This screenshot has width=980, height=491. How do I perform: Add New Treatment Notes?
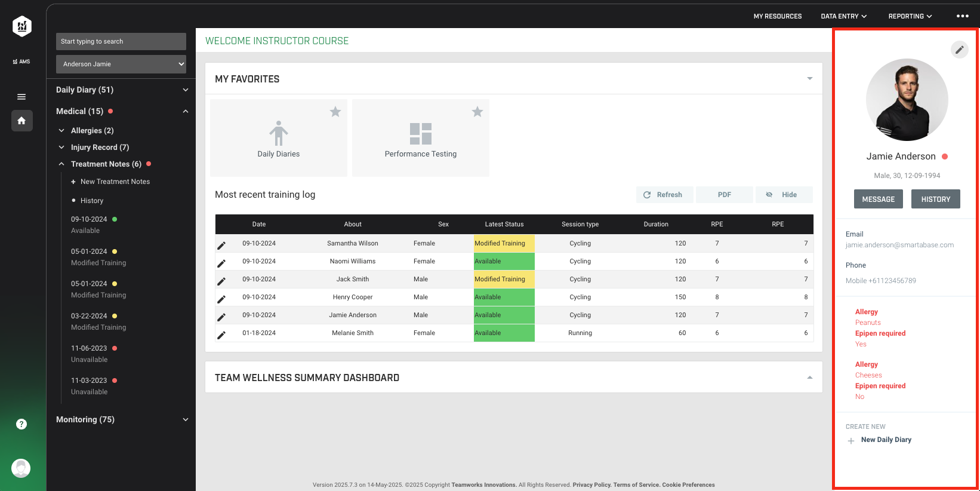pos(115,182)
